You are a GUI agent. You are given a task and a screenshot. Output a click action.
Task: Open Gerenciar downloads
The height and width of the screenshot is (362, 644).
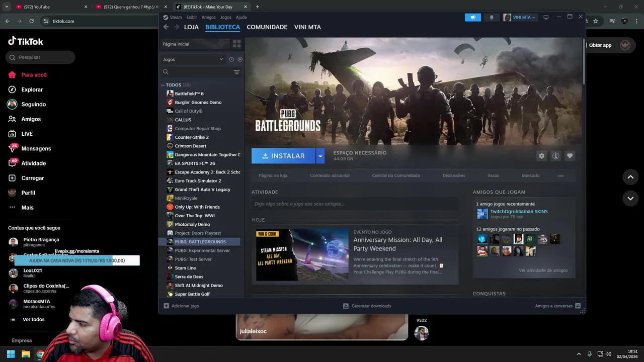click(x=367, y=306)
